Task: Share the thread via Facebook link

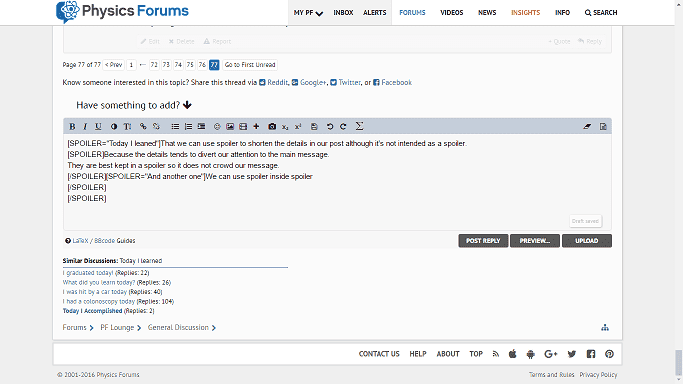Action: tap(392, 82)
